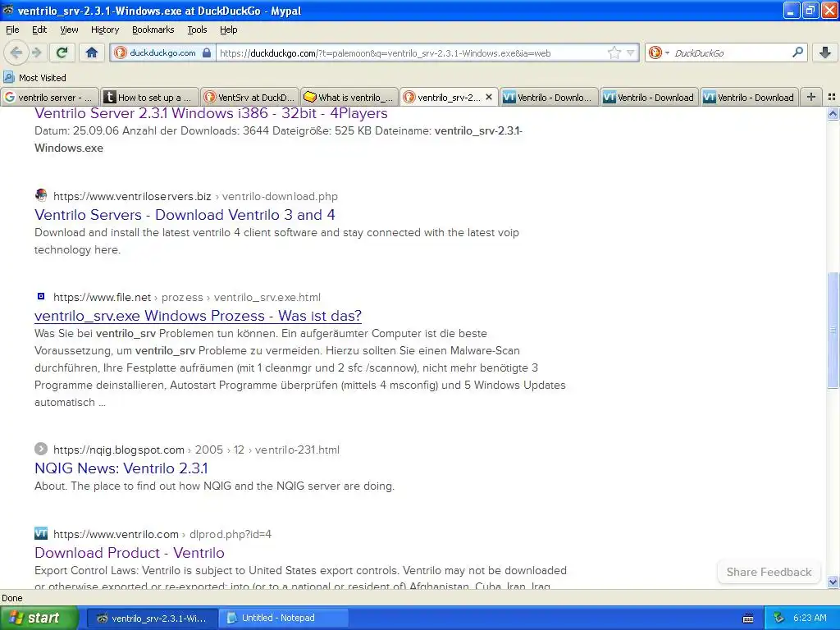Click the URL address field

410,52
